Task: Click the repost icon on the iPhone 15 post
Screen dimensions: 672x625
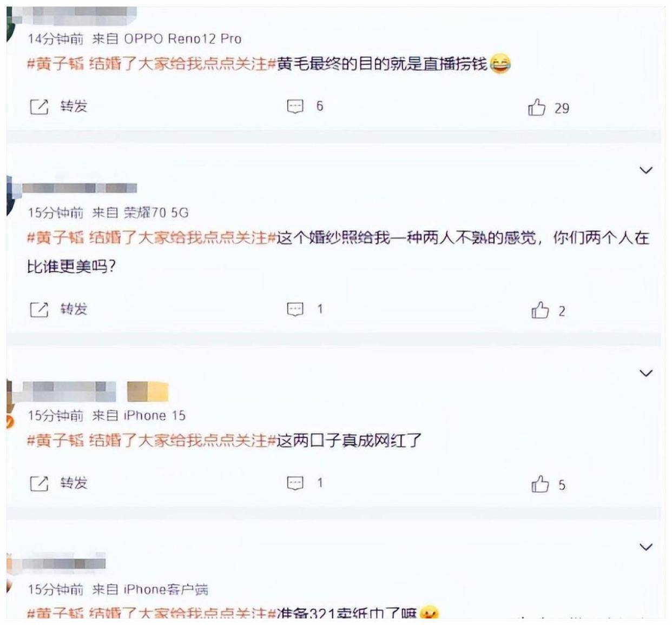Action: pos(39,483)
